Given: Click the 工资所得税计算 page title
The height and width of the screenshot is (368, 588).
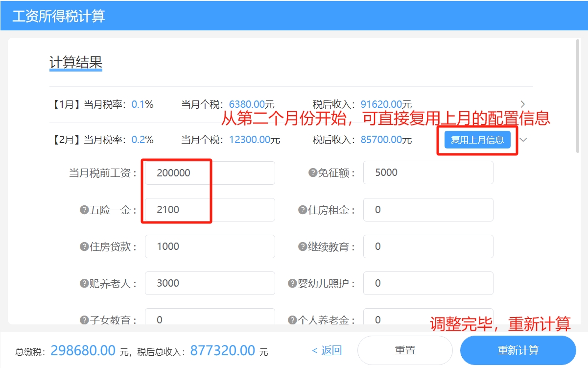Looking at the screenshot, I should click(59, 16).
